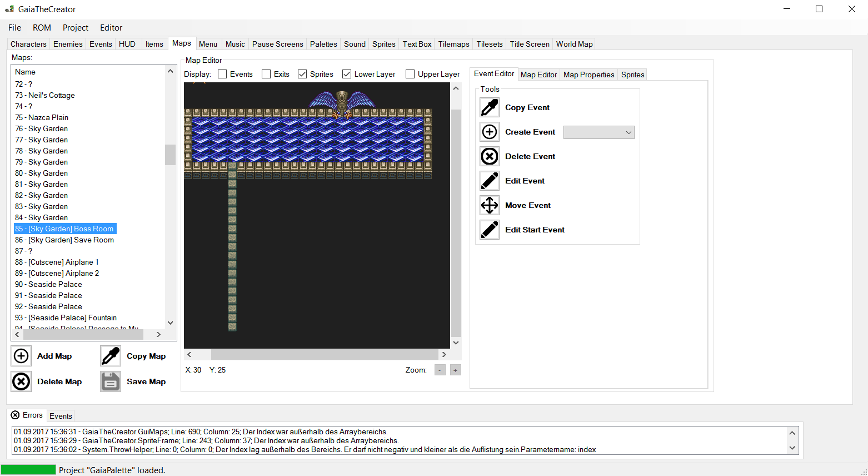Select the Copy Event tool
The height and width of the screenshot is (476, 868).
click(x=490, y=107)
